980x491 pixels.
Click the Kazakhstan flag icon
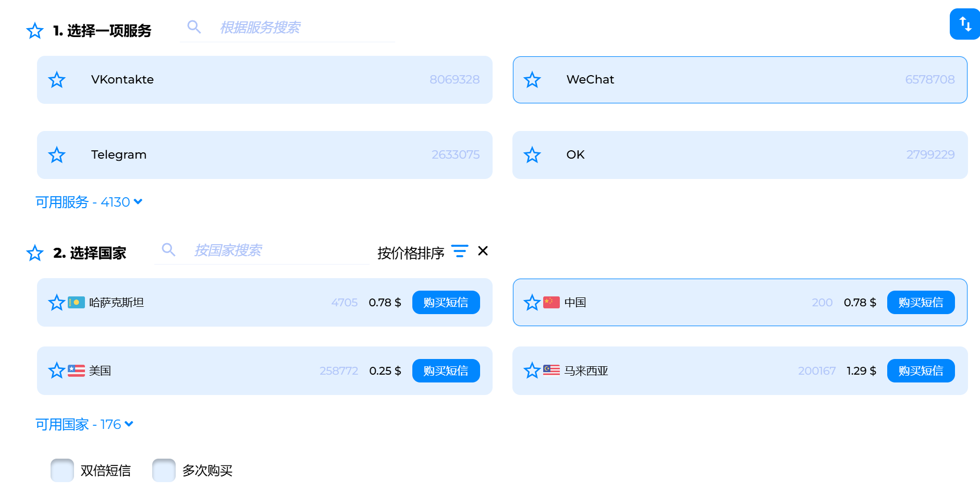pyautogui.click(x=76, y=303)
